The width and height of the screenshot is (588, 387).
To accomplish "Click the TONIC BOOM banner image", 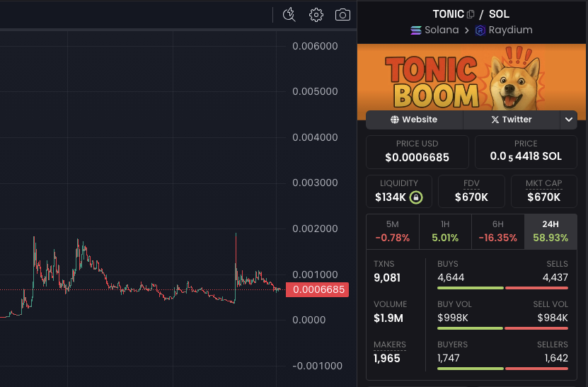I will (471, 77).
